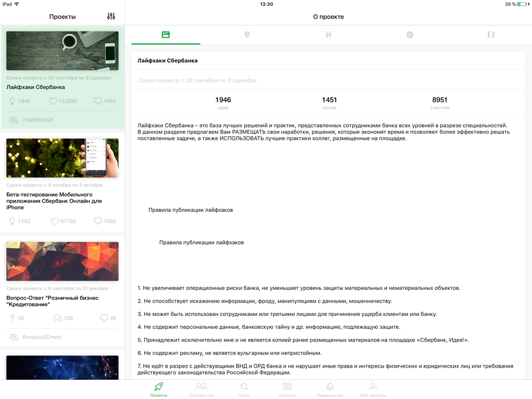This screenshot has width=532, height=399.
Task: Click the description paragraph starting 'Лайфхаки Сбербанка – это база'
Action: (x=323, y=132)
